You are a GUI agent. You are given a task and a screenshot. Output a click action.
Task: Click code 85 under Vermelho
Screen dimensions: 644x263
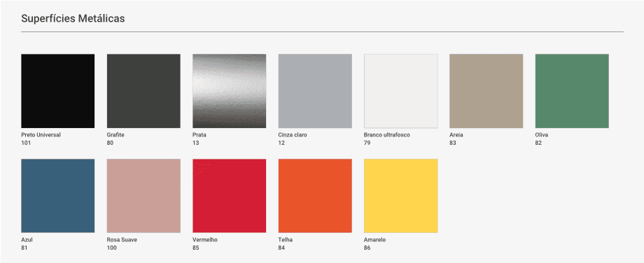[195, 248]
